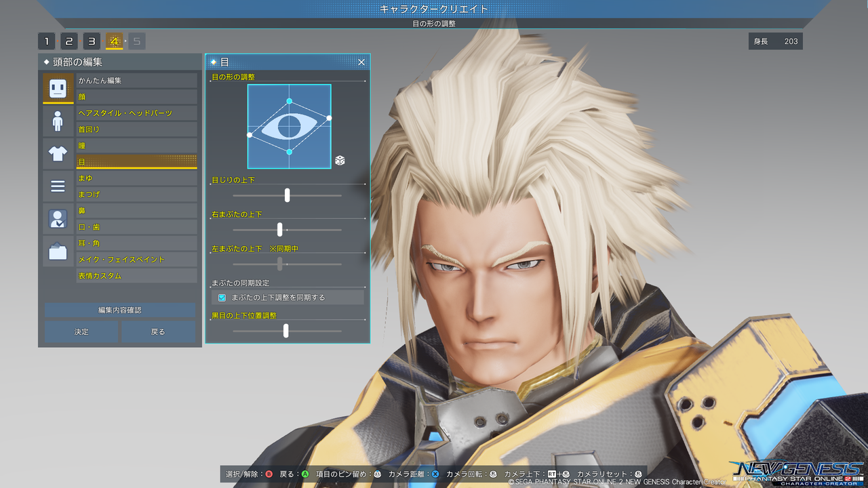This screenshot has width=868, height=488.
Task: Click the まぶたの同期設定 label
Action: click(x=240, y=282)
